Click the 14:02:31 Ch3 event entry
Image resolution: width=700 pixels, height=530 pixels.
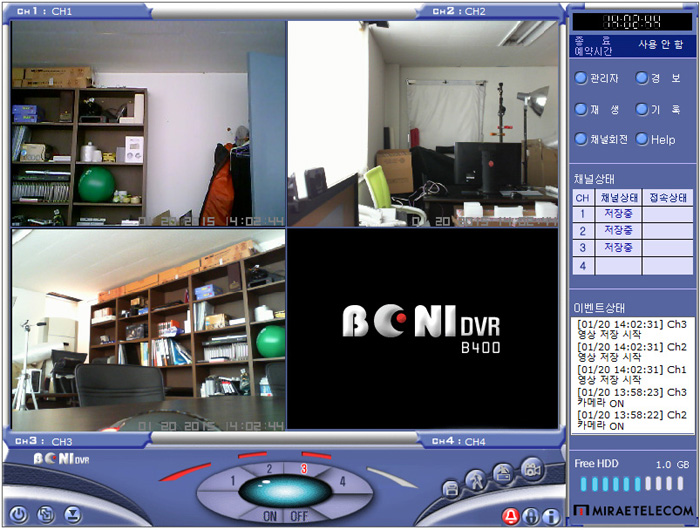pos(632,329)
